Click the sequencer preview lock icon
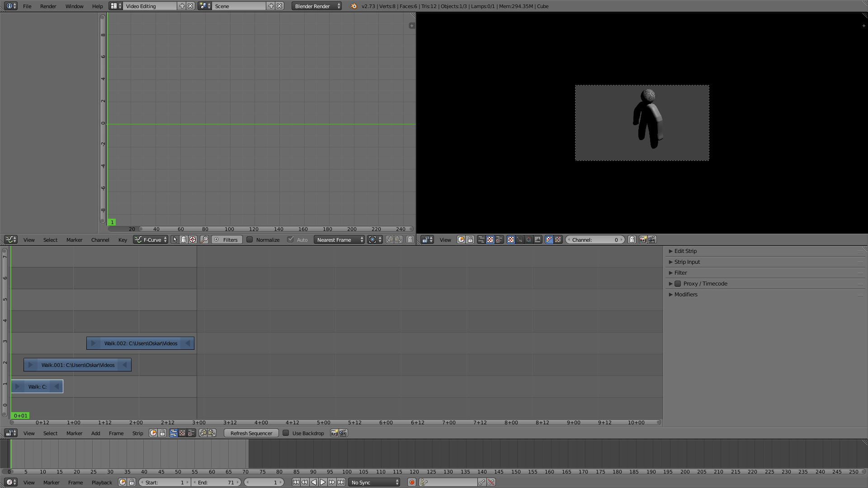This screenshot has width=868, height=488. (x=470, y=240)
